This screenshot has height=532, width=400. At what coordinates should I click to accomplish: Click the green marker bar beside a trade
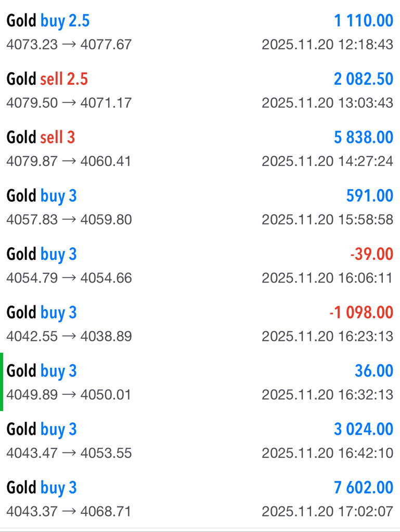[2, 382]
